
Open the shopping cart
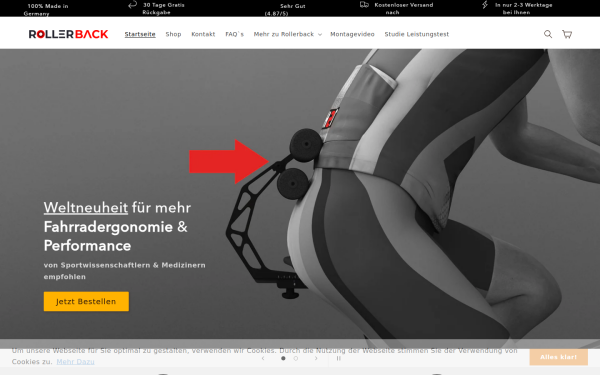coord(567,34)
